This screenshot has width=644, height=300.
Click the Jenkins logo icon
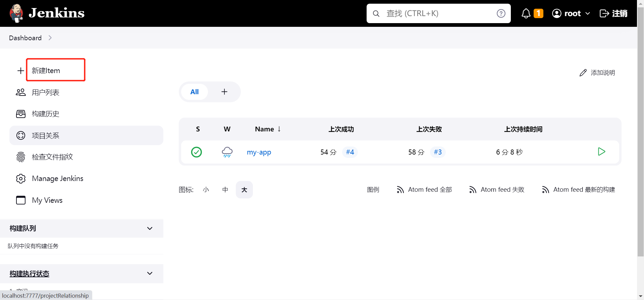coord(16,13)
